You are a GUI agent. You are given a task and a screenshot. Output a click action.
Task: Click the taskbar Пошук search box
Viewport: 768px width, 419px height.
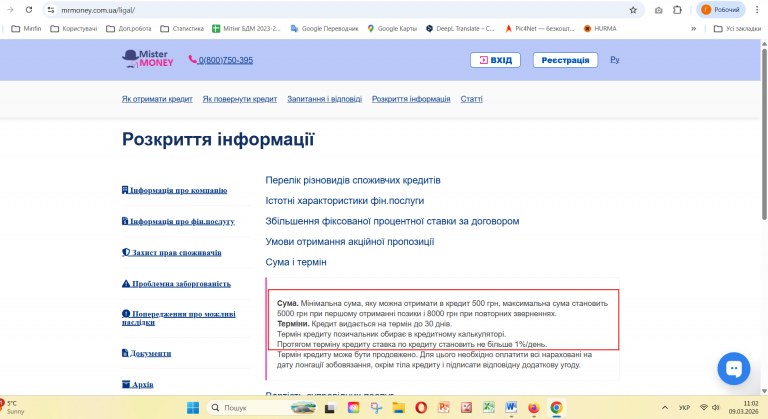click(263, 408)
